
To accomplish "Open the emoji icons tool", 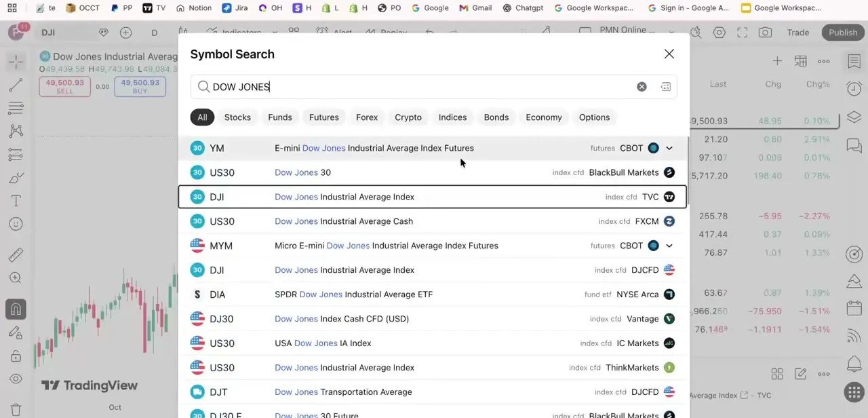I will point(16,224).
